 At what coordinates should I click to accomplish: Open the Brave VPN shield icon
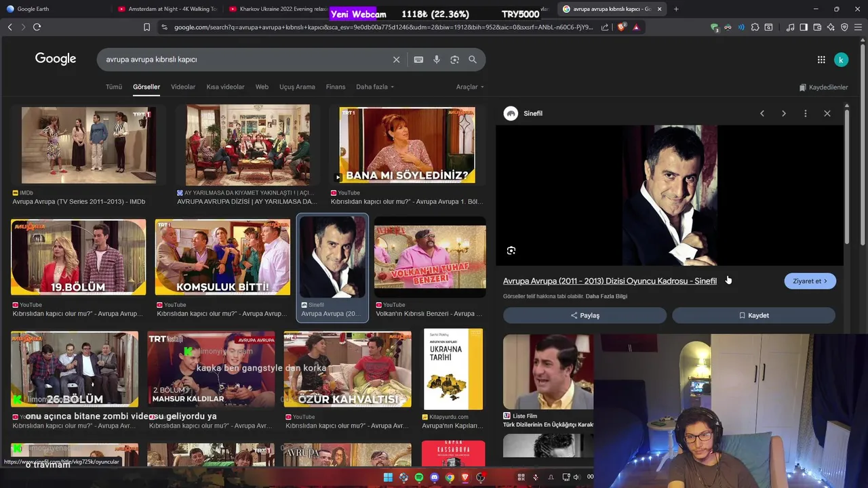tap(844, 27)
